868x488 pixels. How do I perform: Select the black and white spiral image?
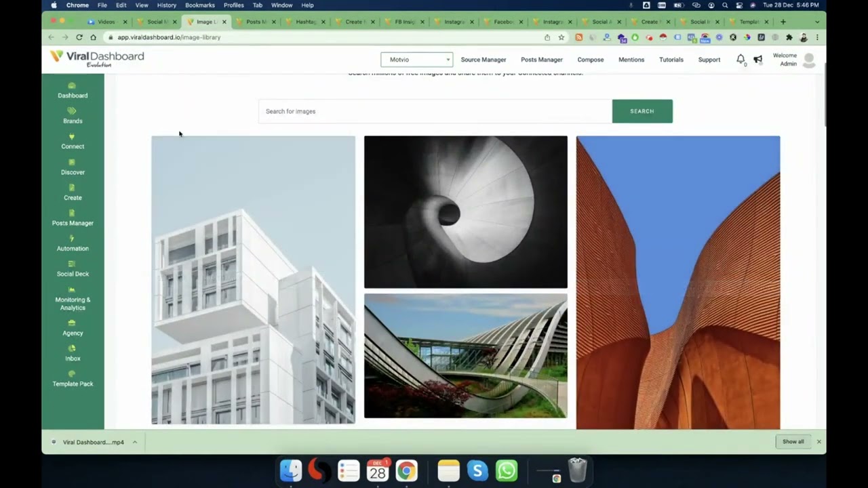pyautogui.click(x=466, y=212)
